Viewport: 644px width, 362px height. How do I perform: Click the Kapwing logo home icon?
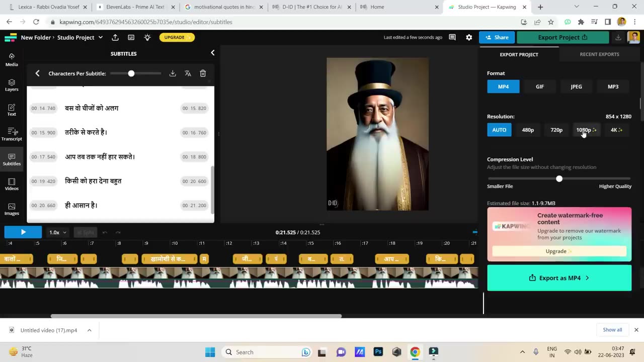tap(11, 37)
